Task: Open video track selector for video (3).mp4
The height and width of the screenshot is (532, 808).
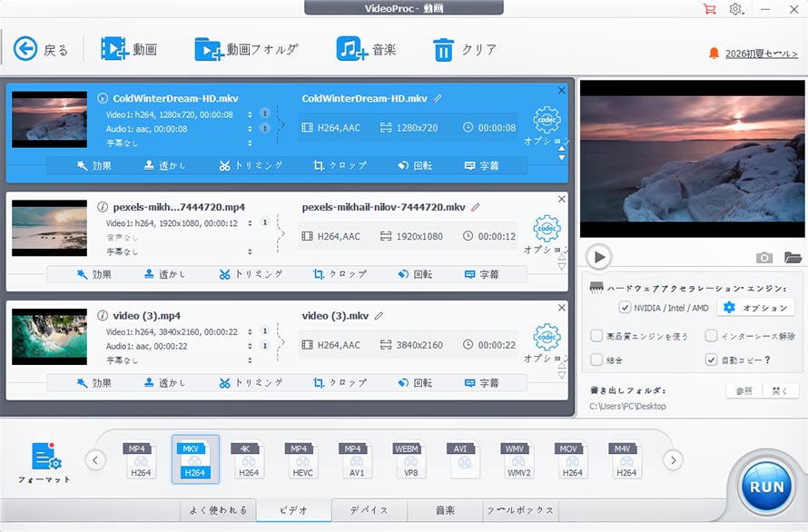Action: (x=250, y=332)
